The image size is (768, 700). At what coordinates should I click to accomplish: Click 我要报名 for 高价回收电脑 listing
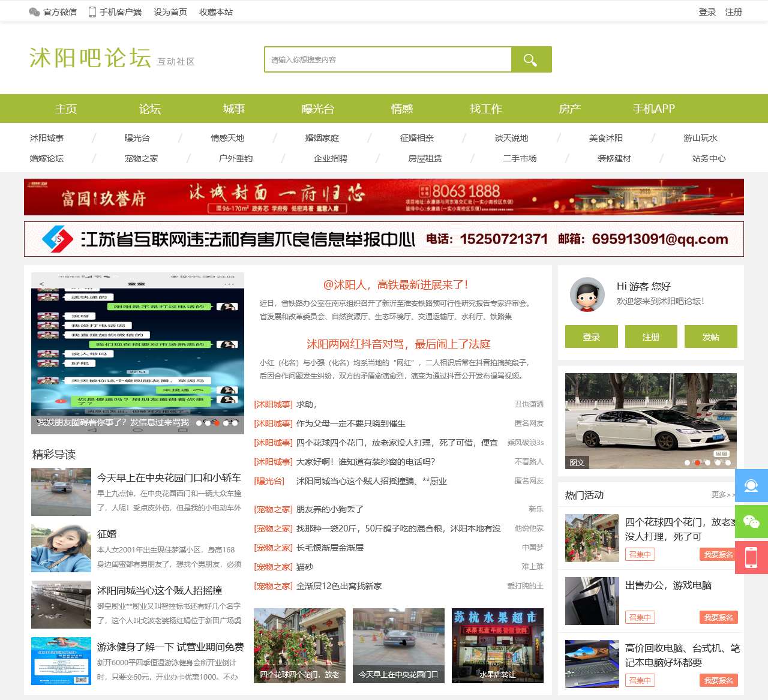[x=719, y=680]
